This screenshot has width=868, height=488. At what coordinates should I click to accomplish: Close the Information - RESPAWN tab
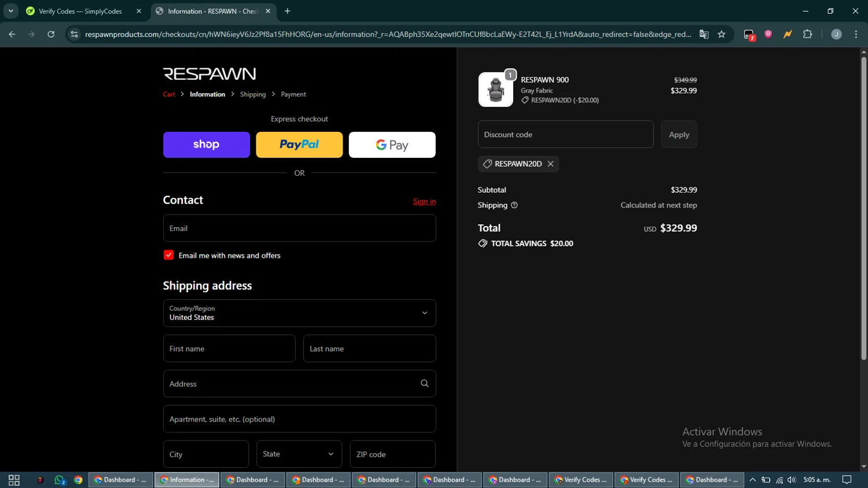[x=268, y=11]
